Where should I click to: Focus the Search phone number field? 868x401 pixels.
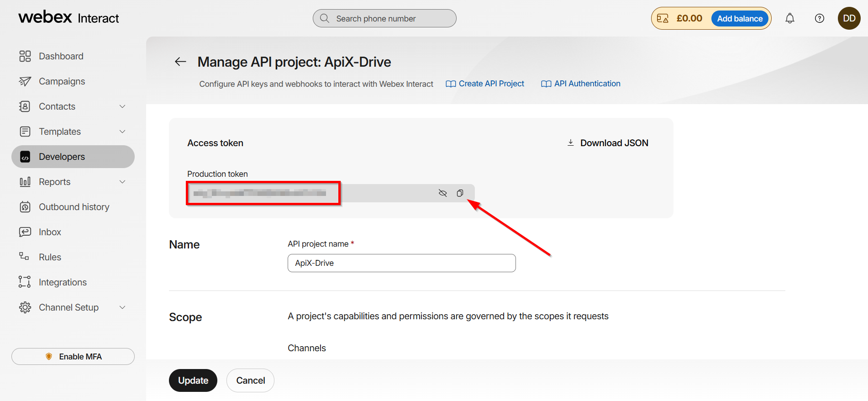[384, 18]
